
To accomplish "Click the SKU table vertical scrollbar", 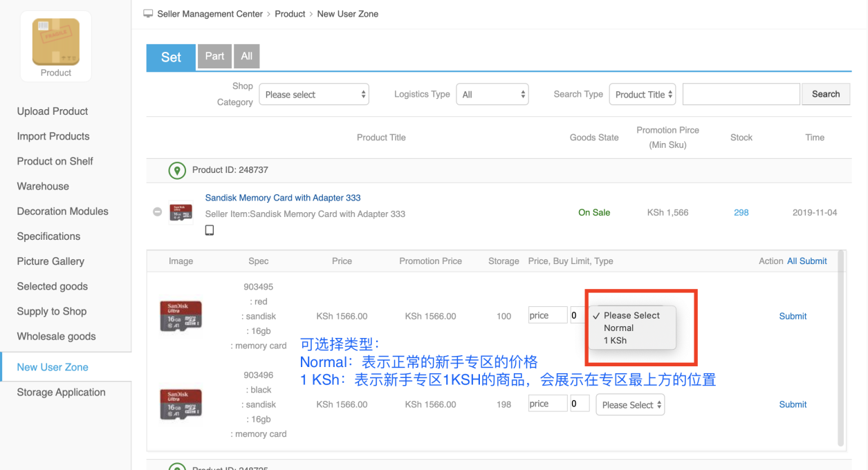I will pos(841,348).
